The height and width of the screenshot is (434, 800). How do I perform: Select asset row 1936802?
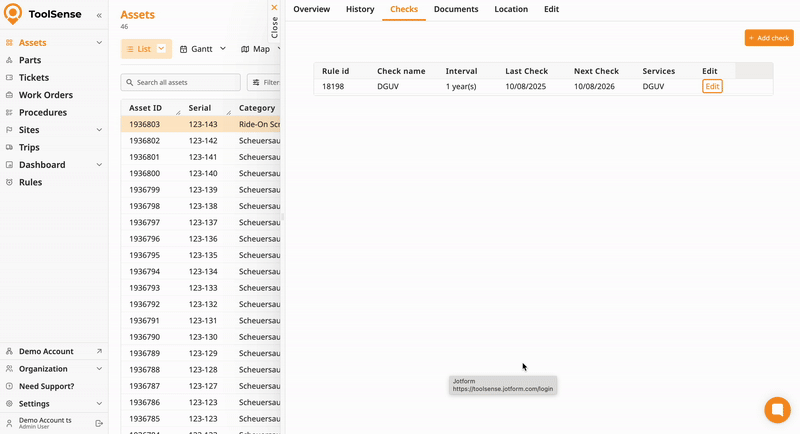pyautogui.click(x=201, y=141)
